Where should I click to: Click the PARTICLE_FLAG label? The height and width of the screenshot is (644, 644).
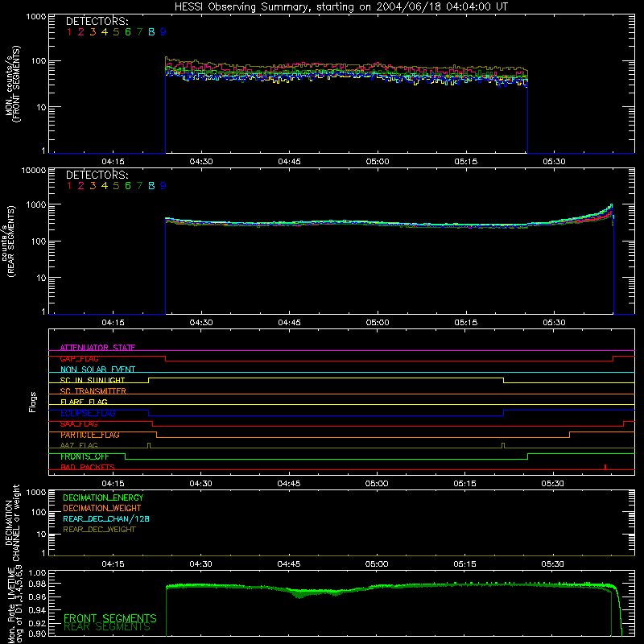90,435
